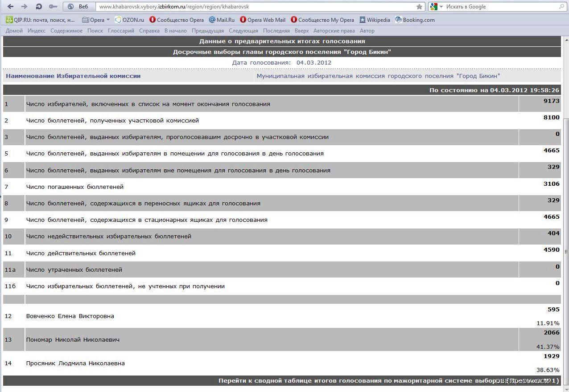Open the Google search engine dropdown

coord(436,7)
